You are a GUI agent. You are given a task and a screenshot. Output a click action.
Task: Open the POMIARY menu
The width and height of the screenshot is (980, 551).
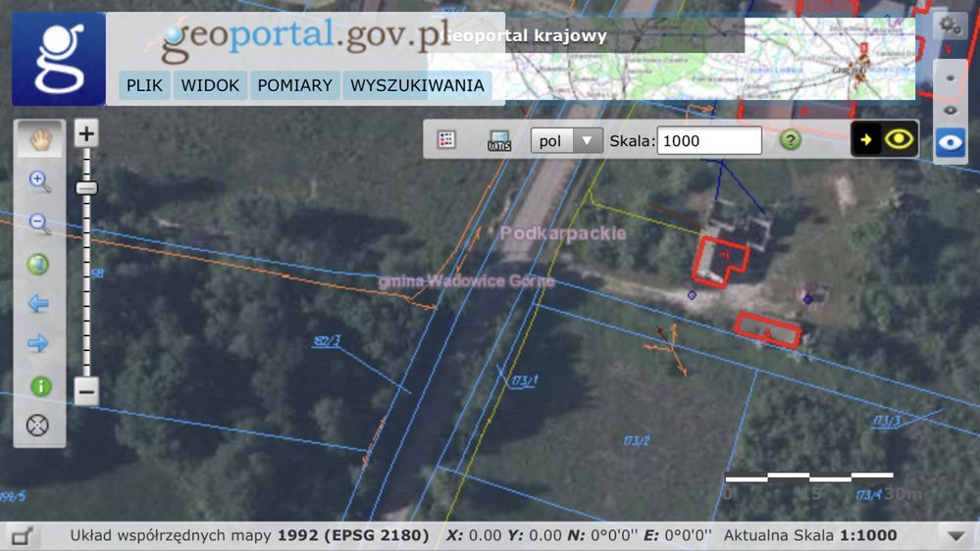295,85
